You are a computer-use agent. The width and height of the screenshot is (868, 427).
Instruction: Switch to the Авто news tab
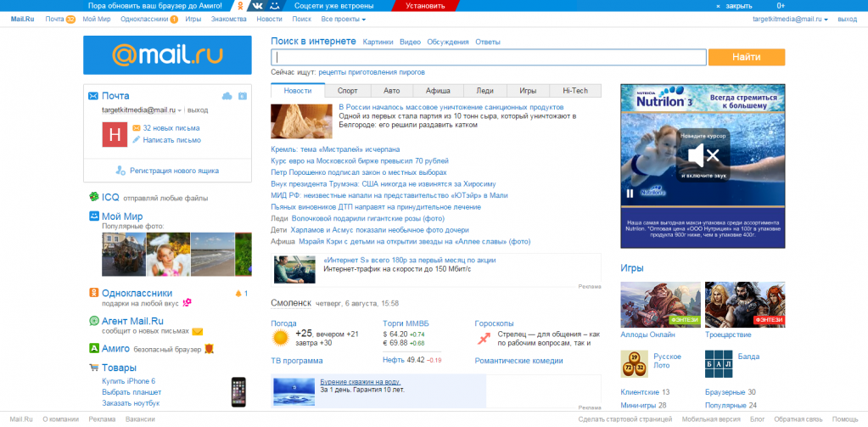point(391,91)
